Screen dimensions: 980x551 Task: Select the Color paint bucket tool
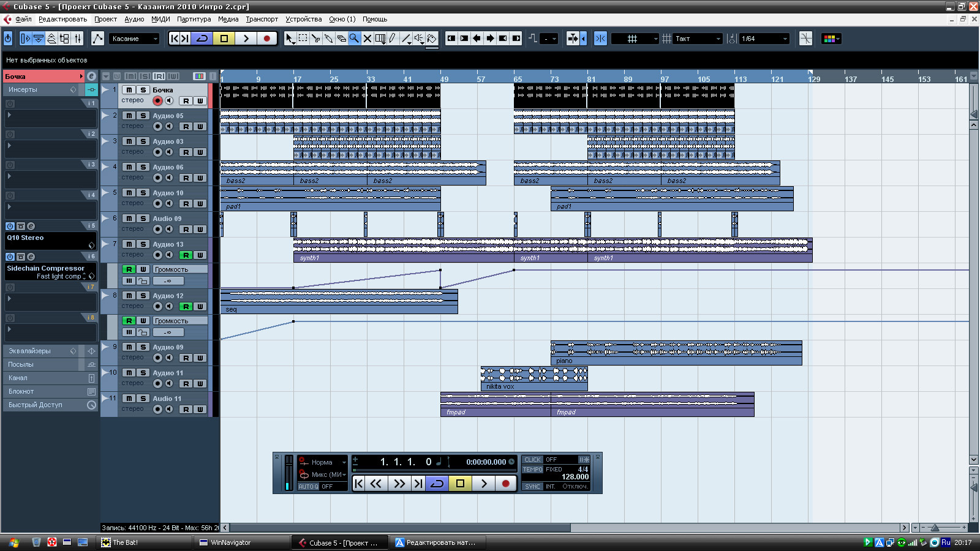pyautogui.click(x=431, y=39)
